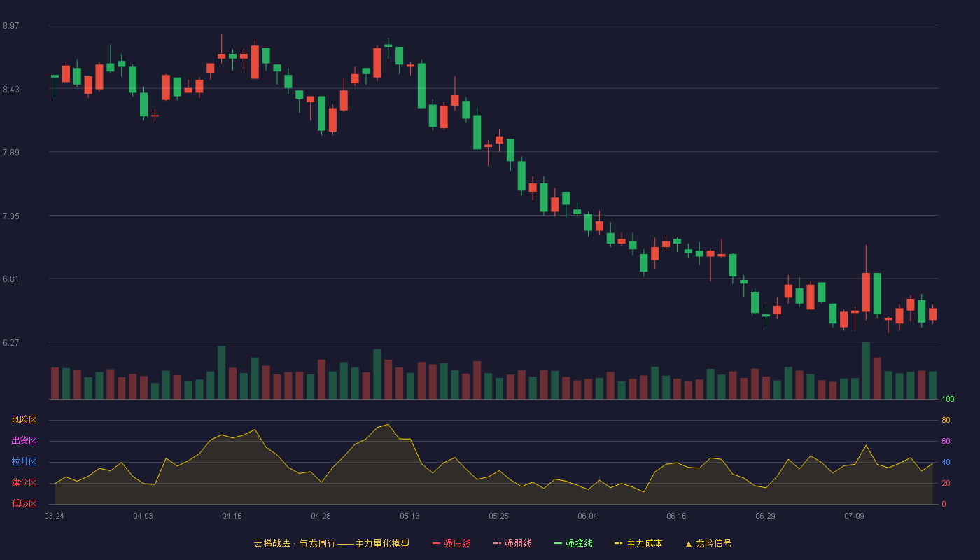Click the blue 40 indicator axis value

(946, 463)
